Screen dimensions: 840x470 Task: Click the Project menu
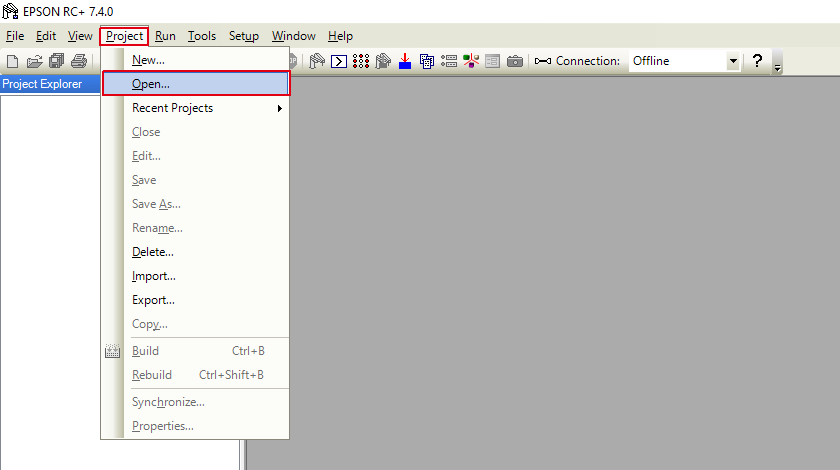[124, 36]
